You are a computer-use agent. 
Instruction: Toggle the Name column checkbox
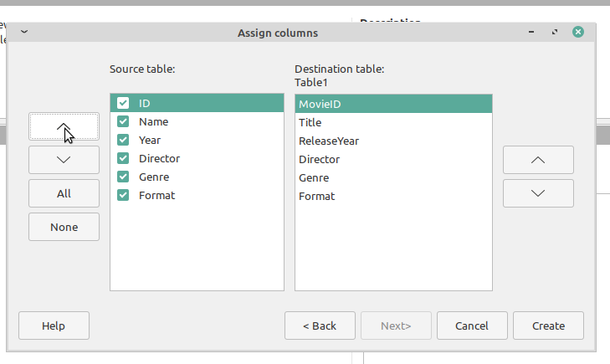coord(123,121)
